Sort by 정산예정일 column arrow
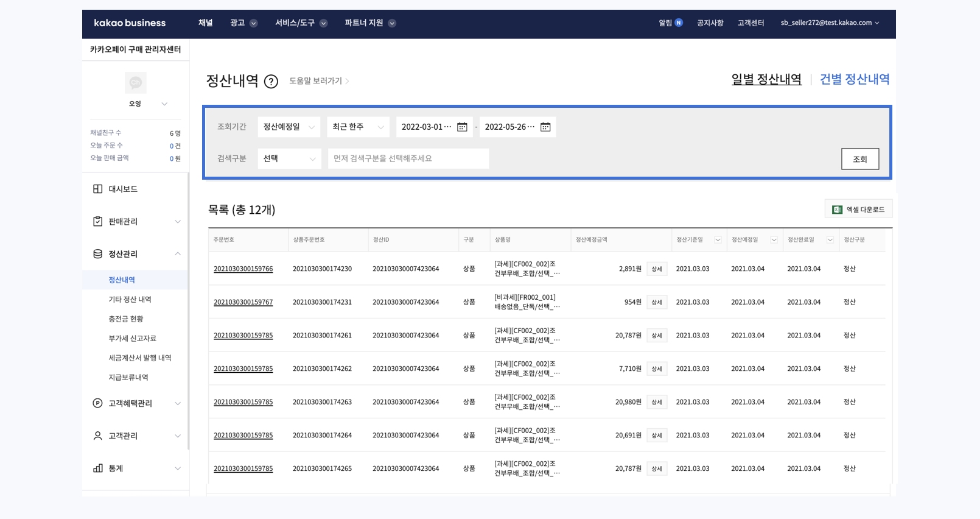Image resolution: width=980 pixels, height=519 pixels. [x=774, y=240]
